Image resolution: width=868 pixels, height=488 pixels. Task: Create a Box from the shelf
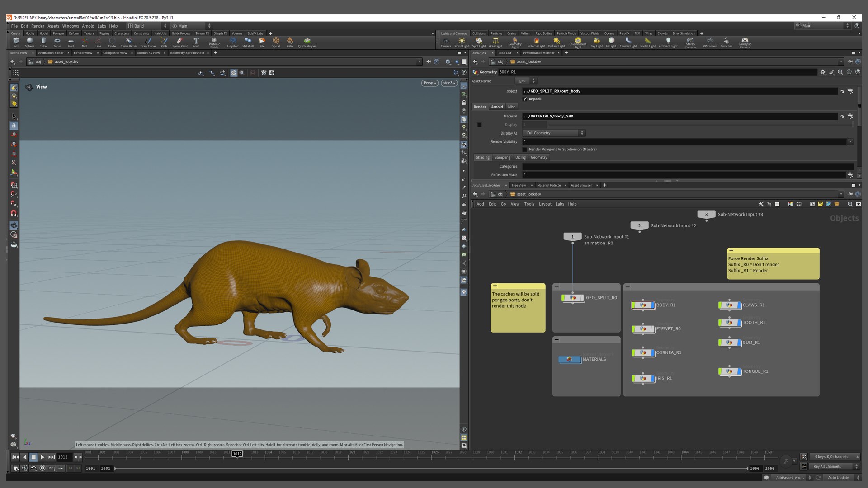[x=16, y=42]
